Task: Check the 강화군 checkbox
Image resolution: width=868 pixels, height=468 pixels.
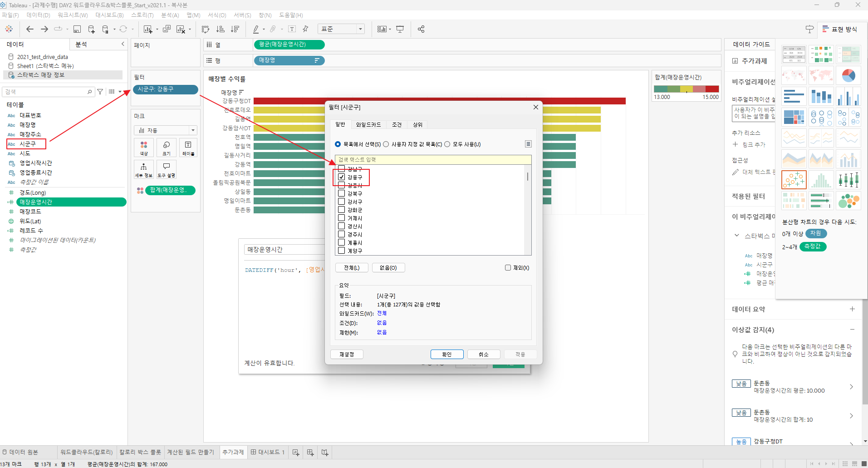Action: coord(342,210)
